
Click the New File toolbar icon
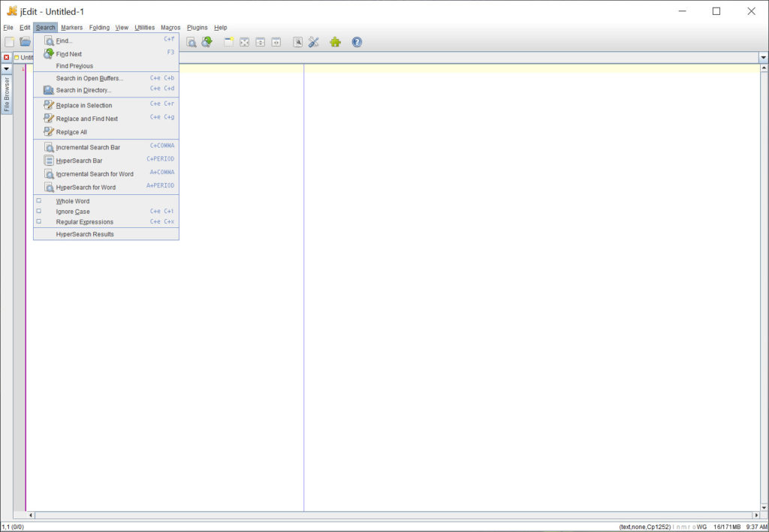point(9,42)
